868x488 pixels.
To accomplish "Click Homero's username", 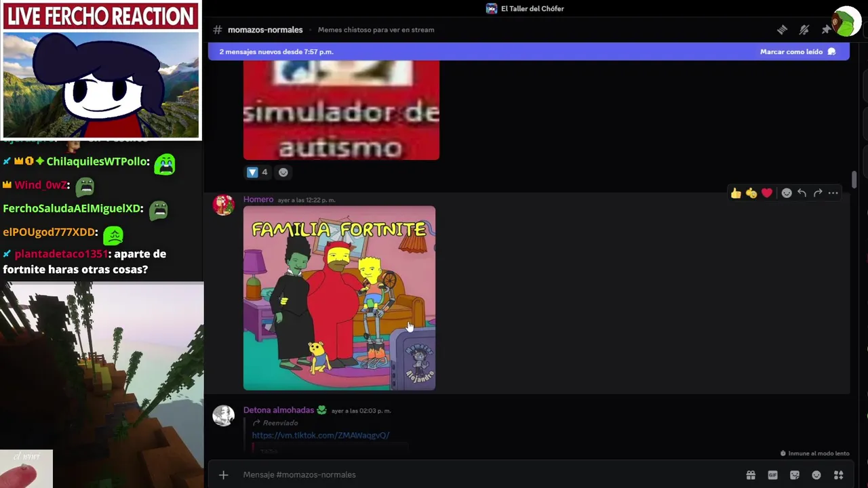I will tap(258, 199).
